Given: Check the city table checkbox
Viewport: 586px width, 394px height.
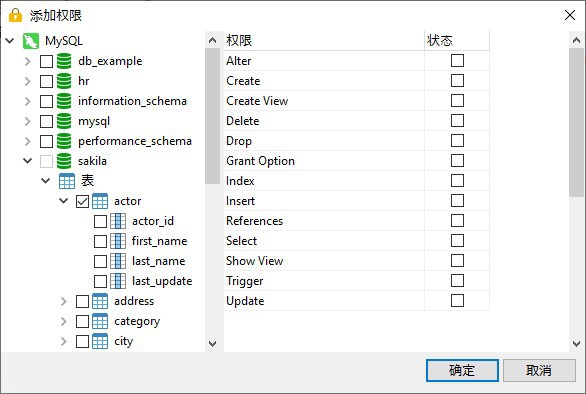Looking at the screenshot, I should pos(82,341).
